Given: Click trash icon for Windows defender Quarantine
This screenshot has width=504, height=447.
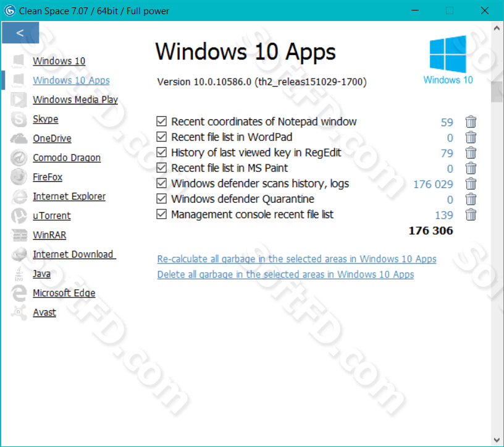Looking at the screenshot, I should point(471,199).
